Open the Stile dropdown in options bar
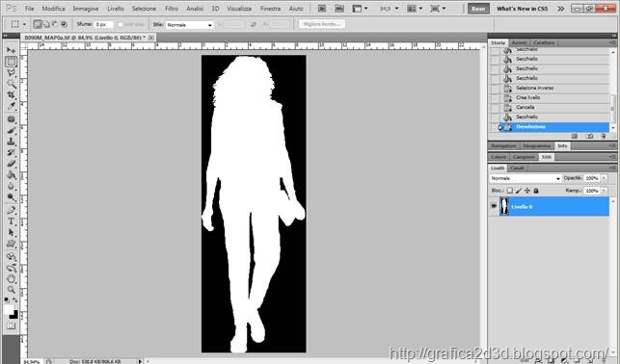This screenshot has height=364, width=620. (x=189, y=25)
